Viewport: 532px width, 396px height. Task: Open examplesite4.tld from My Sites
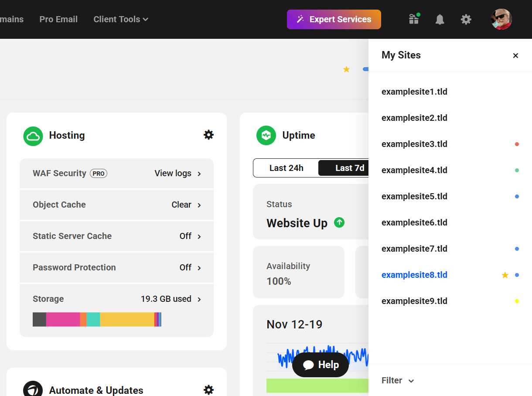click(414, 170)
